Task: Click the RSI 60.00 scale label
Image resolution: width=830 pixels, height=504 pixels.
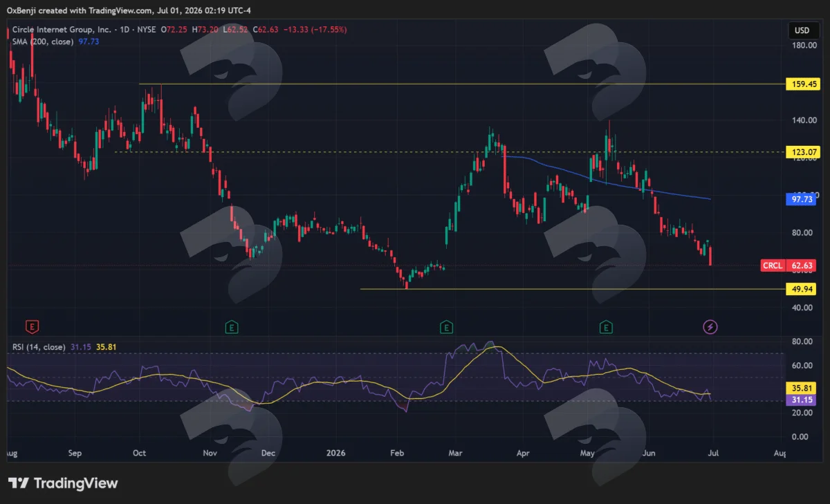Action: (x=801, y=365)
